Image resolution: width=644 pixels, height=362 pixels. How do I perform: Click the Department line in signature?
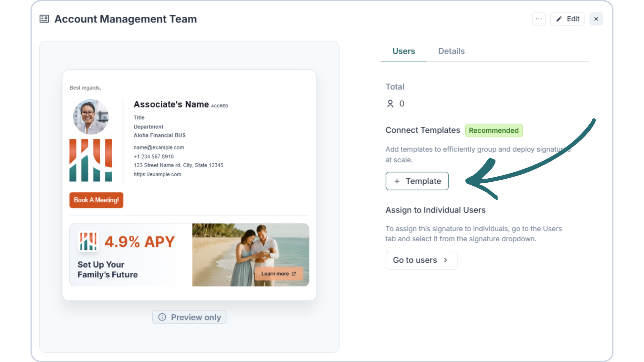pyautogui.click(x=148, y=127)
